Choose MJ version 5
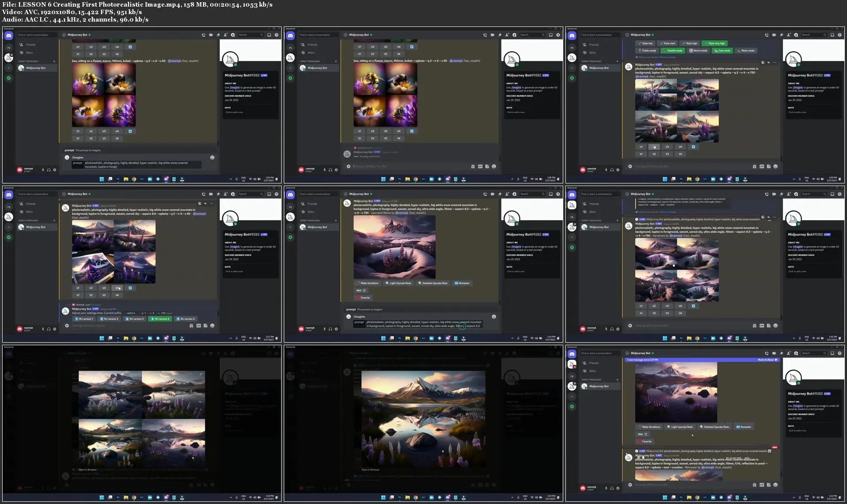Screen dimensions: 847x504 pos(185,319)
